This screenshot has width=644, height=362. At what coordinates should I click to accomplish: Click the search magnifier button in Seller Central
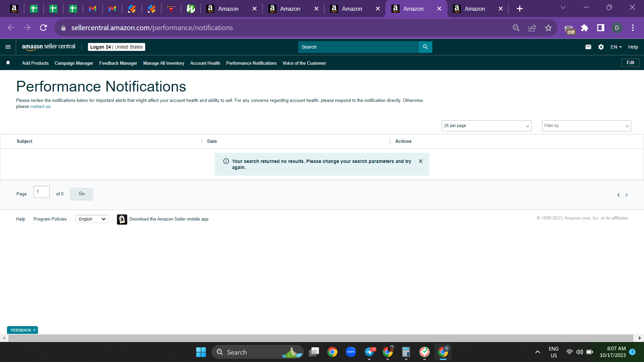(x=425, y=47)
